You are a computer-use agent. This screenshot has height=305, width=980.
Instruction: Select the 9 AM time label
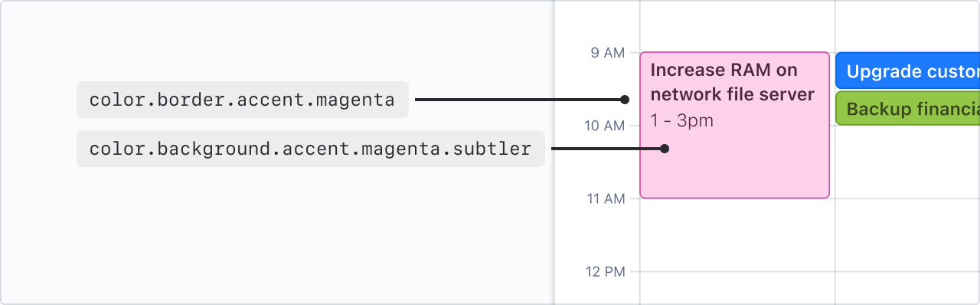[607, 53]
